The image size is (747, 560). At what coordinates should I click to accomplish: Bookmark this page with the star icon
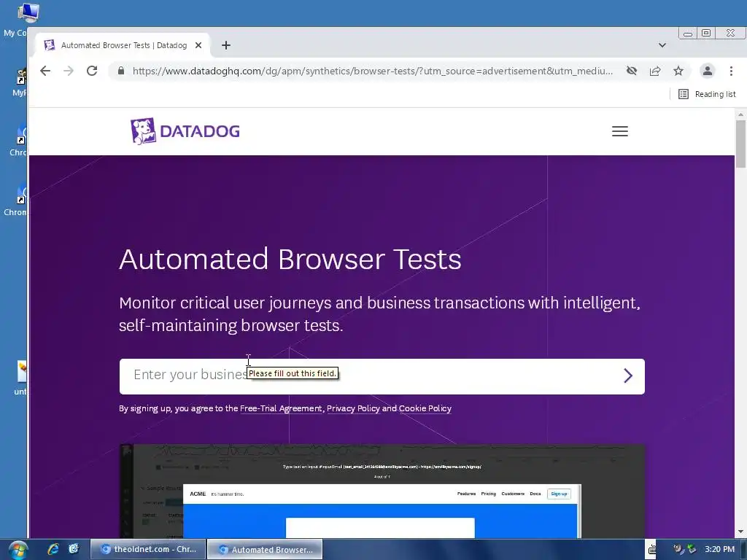tap(678, 71)
